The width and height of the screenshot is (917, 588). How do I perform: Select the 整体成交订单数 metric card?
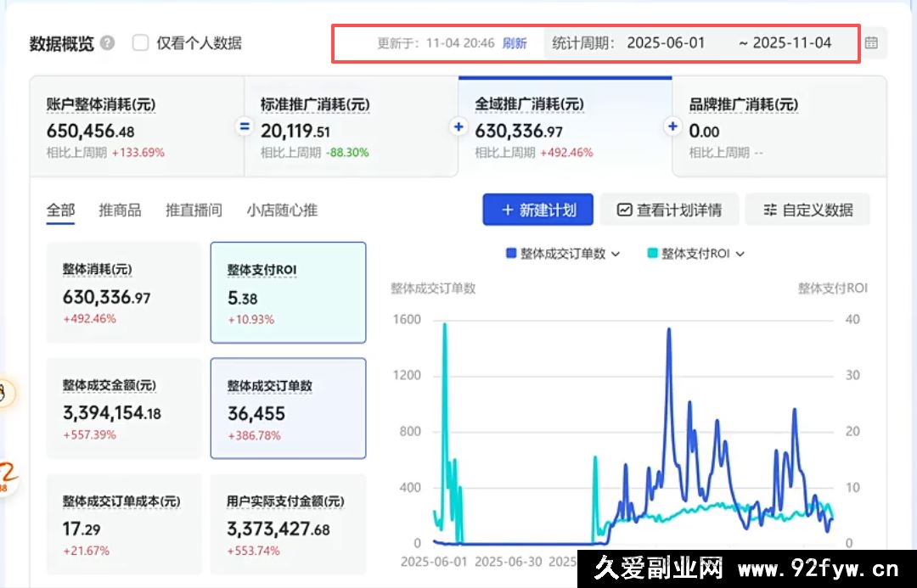(289, 408)
